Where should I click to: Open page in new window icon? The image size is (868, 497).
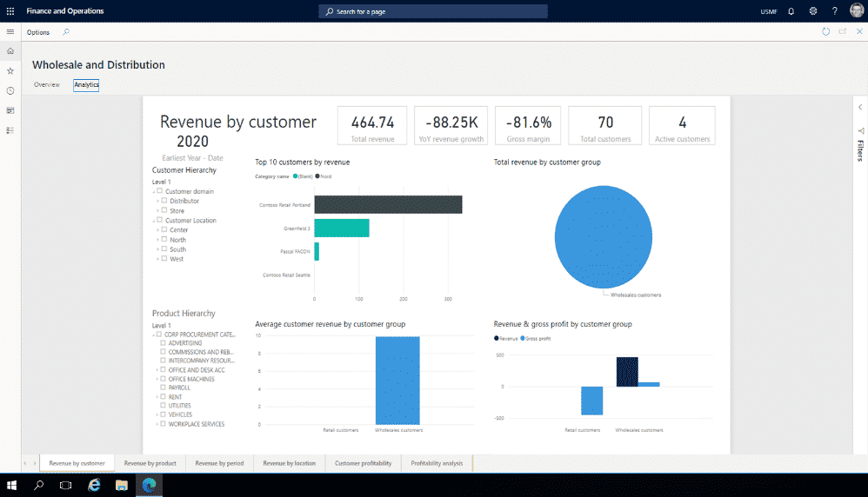coord(843,31)
